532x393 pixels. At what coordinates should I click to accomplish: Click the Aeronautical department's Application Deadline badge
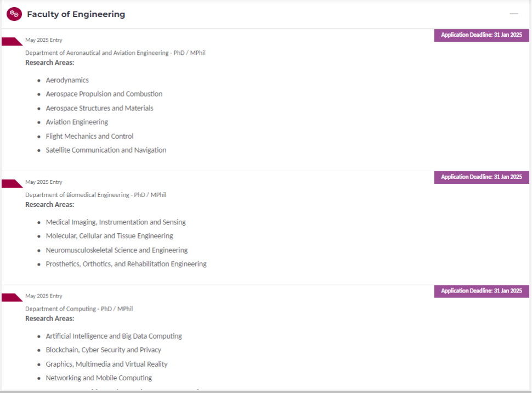[x=481, y=35]
